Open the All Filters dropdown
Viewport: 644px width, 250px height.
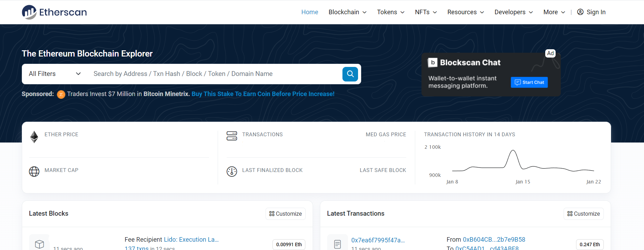55,74
